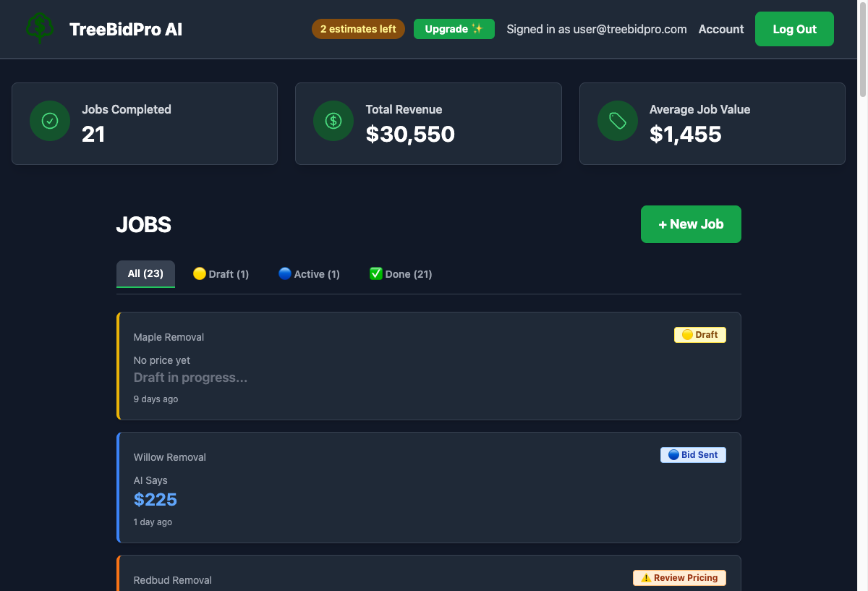Click the blue Bid Sent badge
The width and height of the screenshot is (868, 591).
click(x=692, y=455)
